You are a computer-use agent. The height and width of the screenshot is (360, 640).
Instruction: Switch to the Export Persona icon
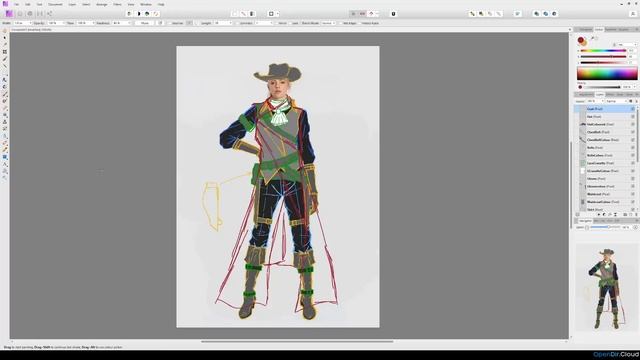pyautogui.click(x=49, y=14)
